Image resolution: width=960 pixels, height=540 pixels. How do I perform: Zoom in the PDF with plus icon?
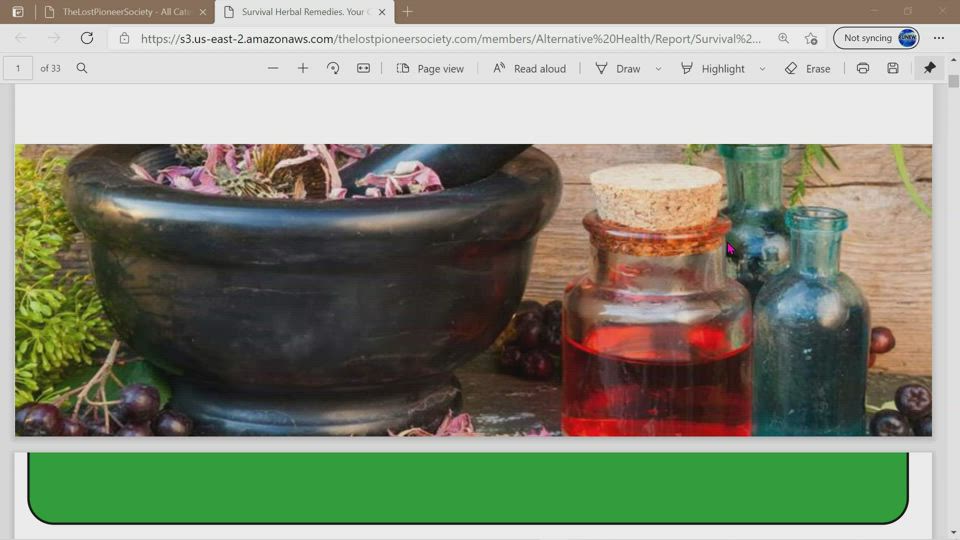(303, 68)
